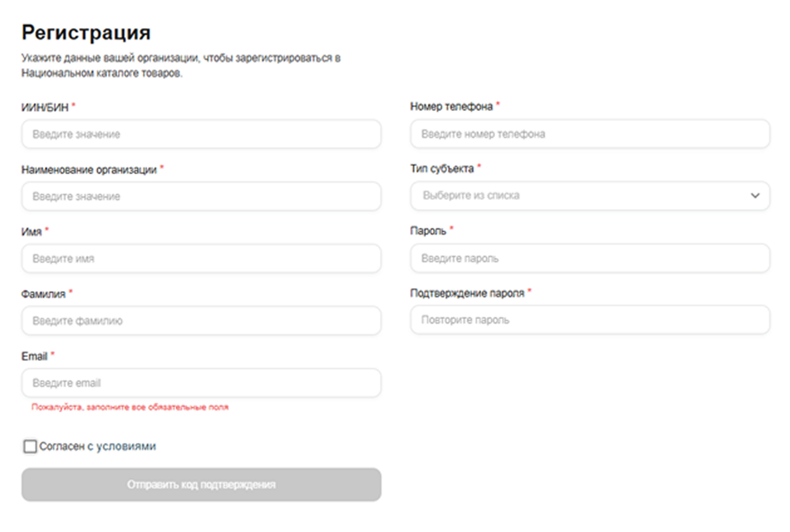The image size is (790, 532).
Task: Click the chevron arrow in Тип субъекта
Action: tap(755, 196)
